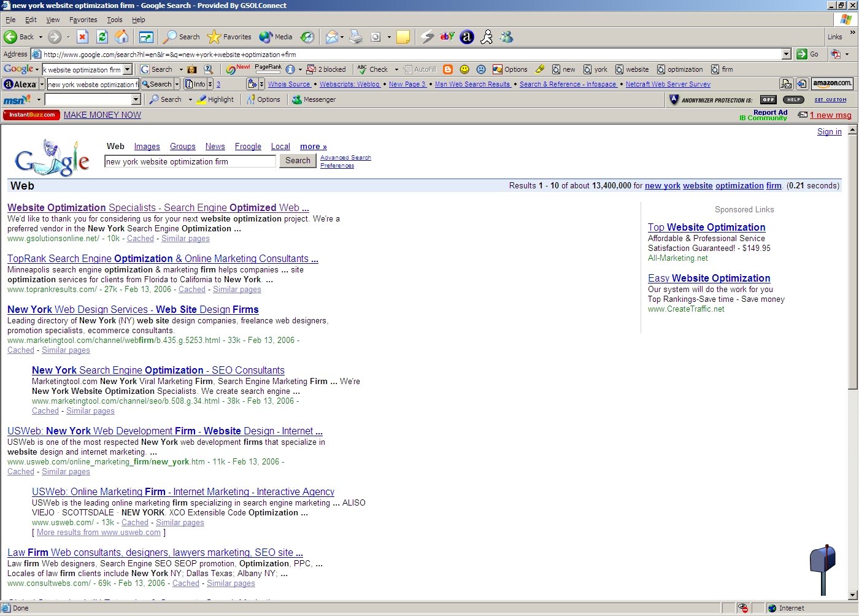Click the Anonymizer HELP button
This screenshot has height=616, width=859.
[x=793, y=99]
